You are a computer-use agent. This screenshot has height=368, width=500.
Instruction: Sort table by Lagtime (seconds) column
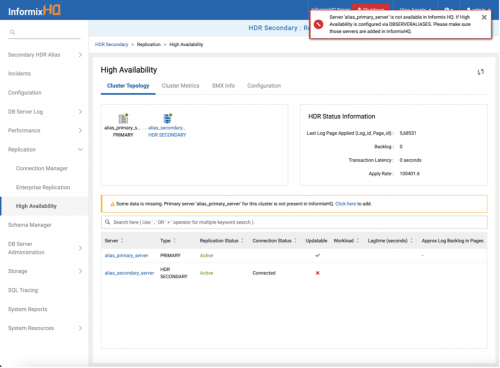pos(411,241)
